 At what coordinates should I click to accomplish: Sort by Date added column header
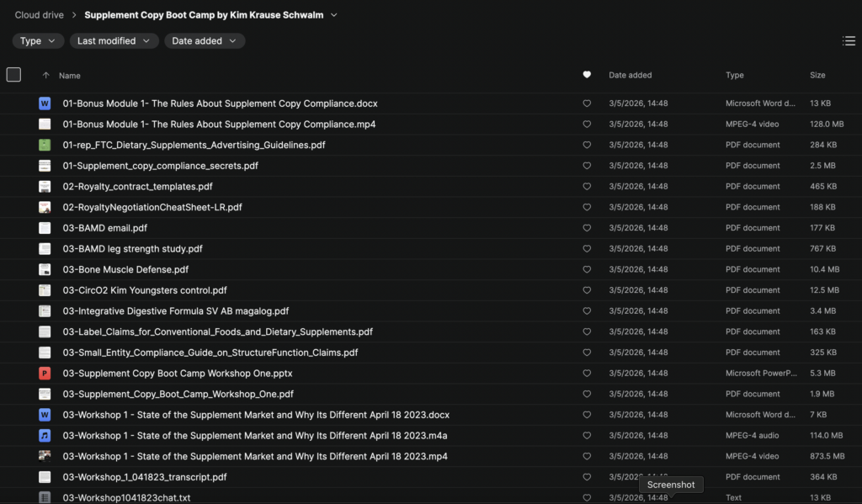[x=630, y=75]
